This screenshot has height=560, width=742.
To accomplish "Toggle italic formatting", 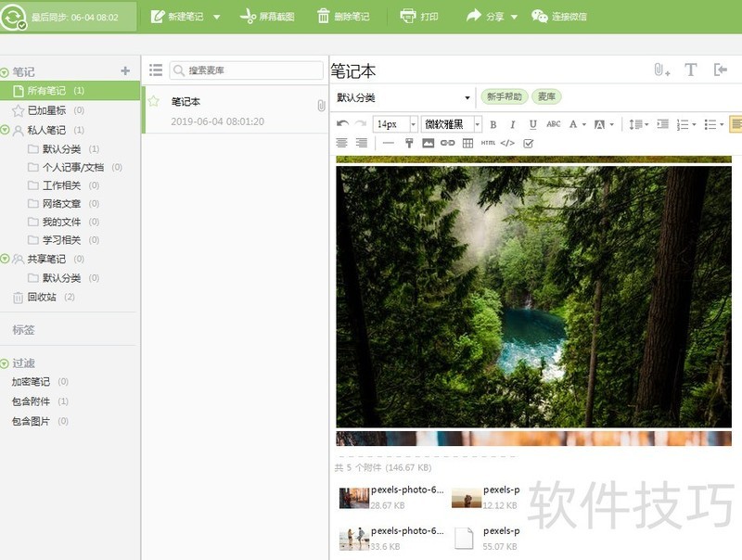I will (x=513, y=124).
